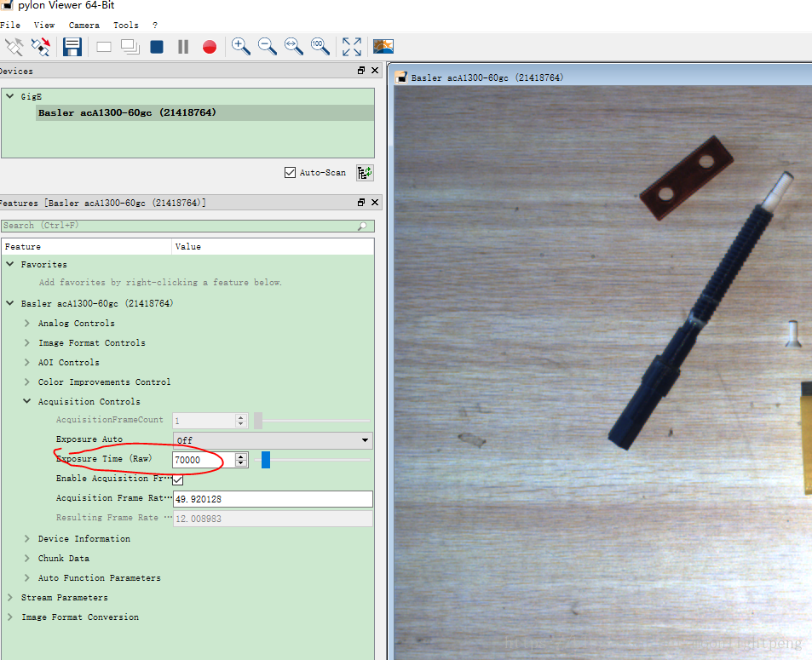
Task: Open the Tools menu
Action: pyautogui.click(x=126, y=25)
